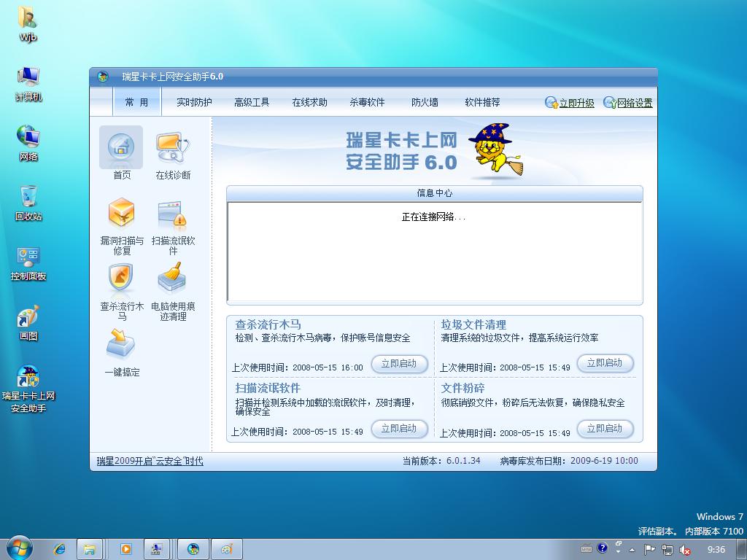Switch to the 防火墙 tab
Image resolution: width=747 pixels, height=560 pixels.
pyautogui.click(x=425, y=102)
